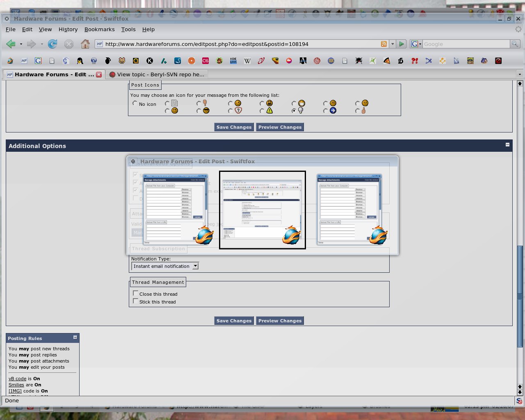Check the Stick this thread checkbox
Image resolution: width=525 pixels, height=420 pixels.
pos(135,301)
